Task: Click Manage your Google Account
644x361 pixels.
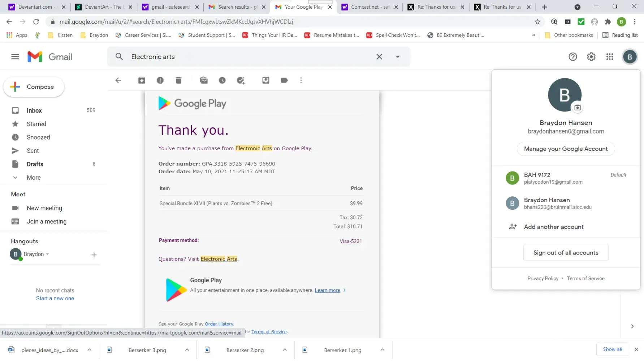Action: (x=566, y=149)
